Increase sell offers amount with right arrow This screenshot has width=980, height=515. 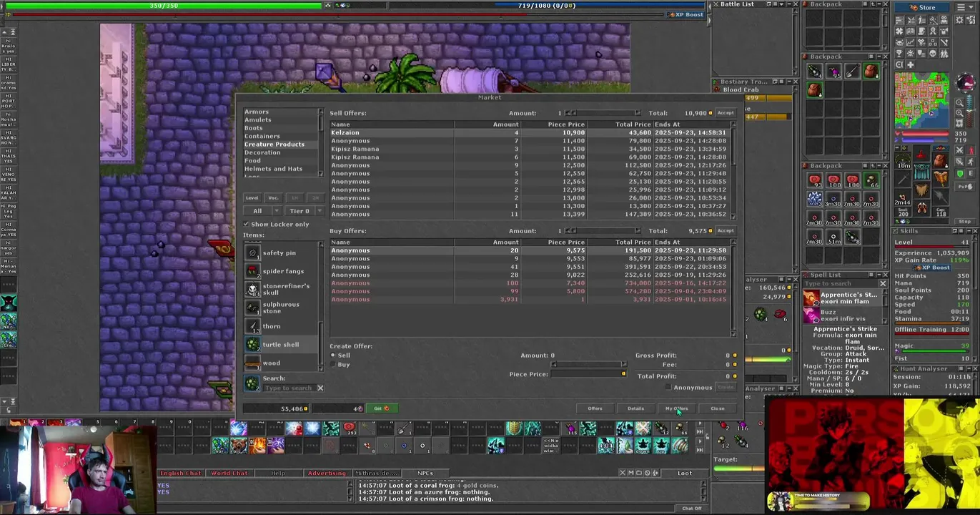638,113
